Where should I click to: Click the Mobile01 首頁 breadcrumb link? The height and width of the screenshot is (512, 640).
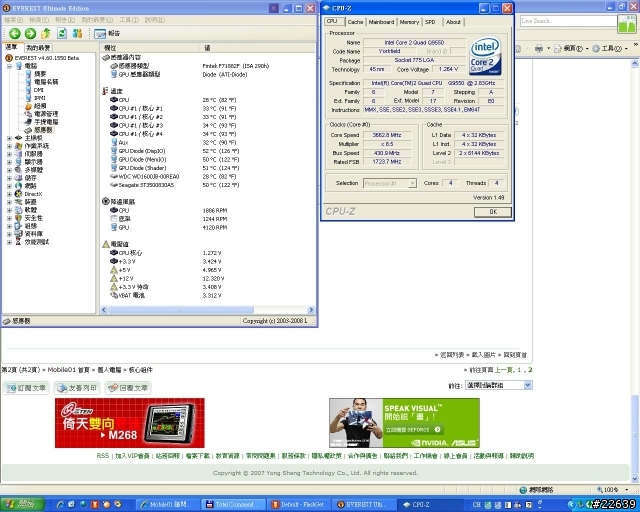[69, 370]
